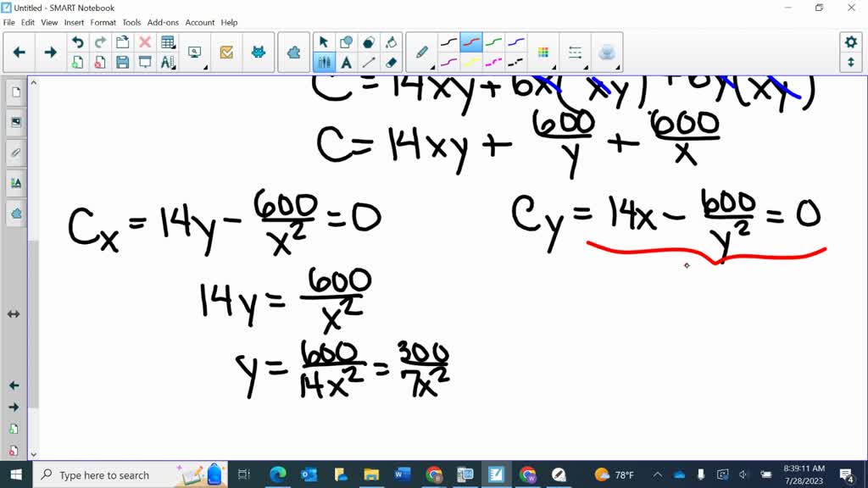Move the toolbar with the up-down arrow
This screenshot has width=868, height=488.
[851, 63]
